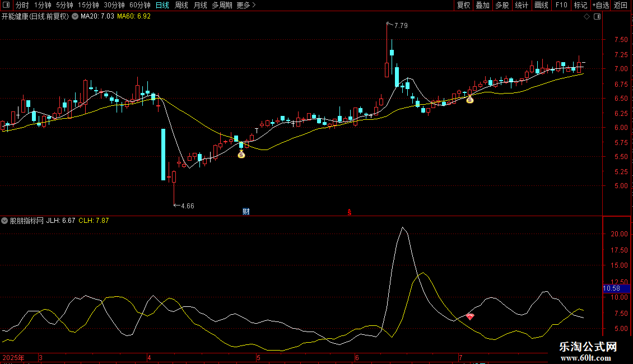Viewport: 633px width, 364px height.
Task: Click the MA60: 6.92 label
Action: 134,17
